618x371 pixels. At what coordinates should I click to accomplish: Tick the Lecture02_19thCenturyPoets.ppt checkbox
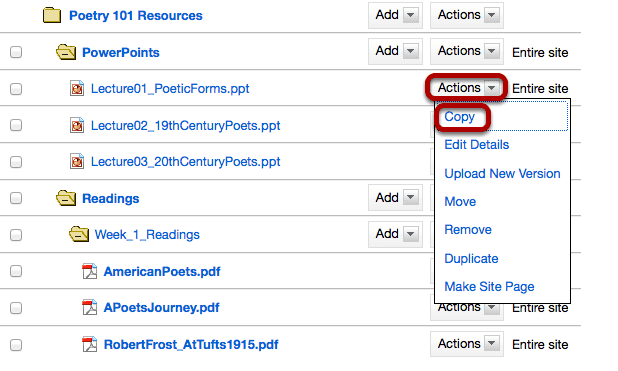coord(16,125)
